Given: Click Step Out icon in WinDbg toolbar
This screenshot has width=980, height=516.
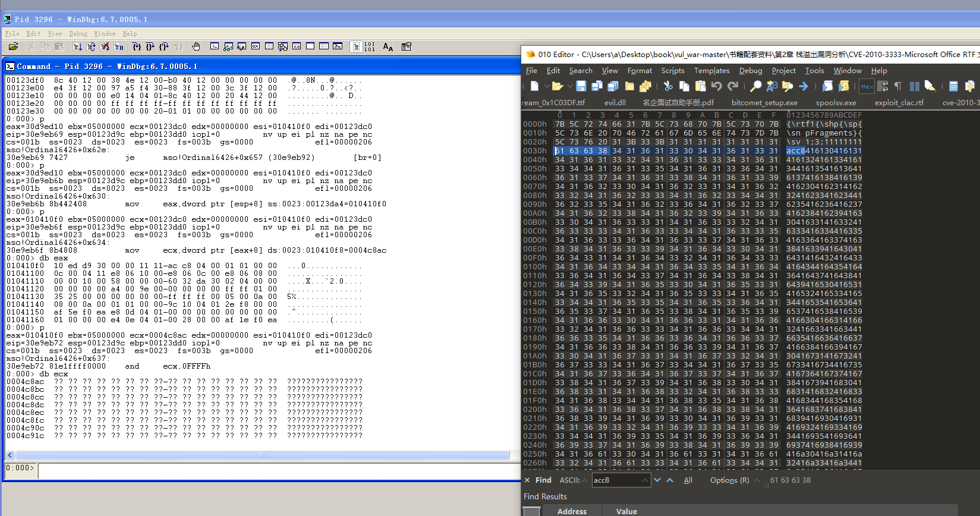Looking at the screenshot, I should pos(163,46).
